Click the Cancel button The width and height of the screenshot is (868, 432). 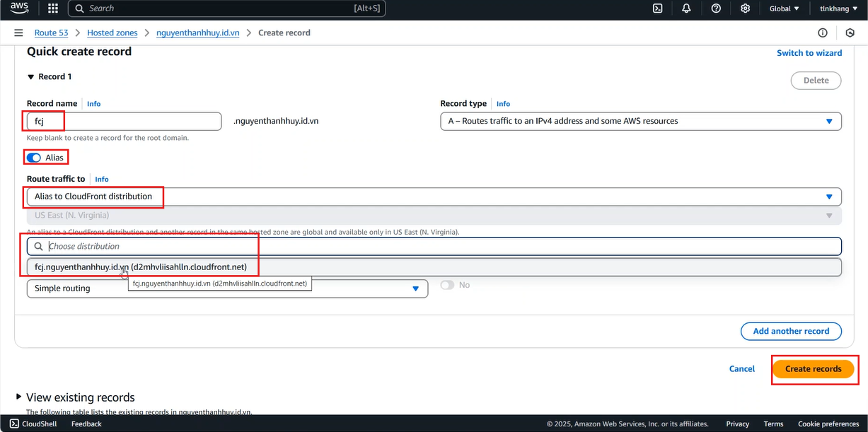pos(742,369)
